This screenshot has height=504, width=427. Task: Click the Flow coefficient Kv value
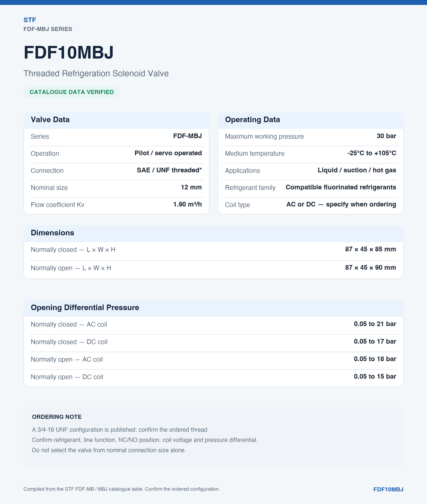click(x=187, y=204)
